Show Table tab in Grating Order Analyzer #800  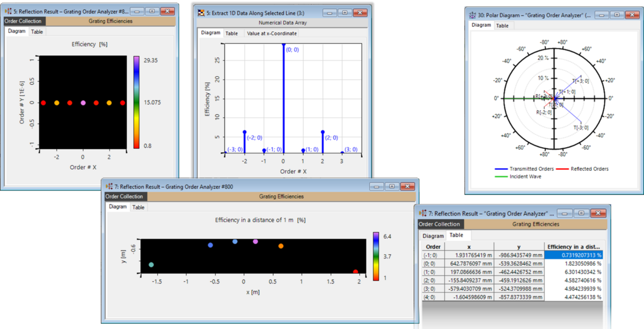coord(138,207)
